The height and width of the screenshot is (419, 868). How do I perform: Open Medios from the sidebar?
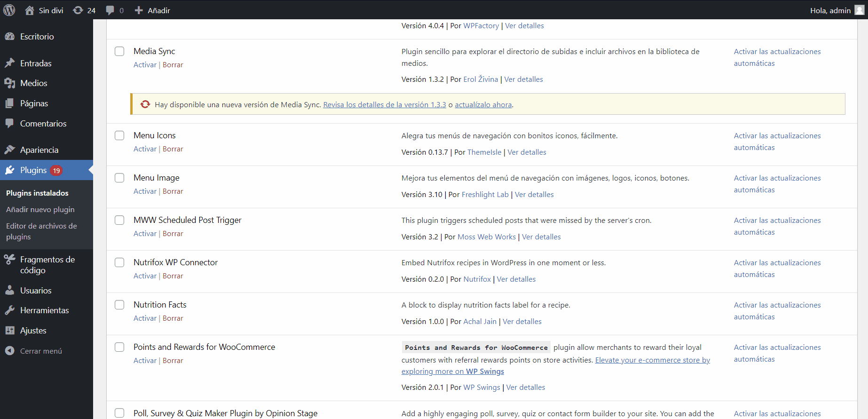click(33, 83)
